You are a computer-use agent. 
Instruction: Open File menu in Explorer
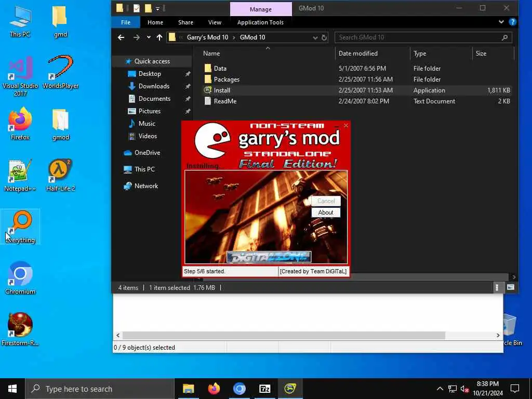pos(126,22)
